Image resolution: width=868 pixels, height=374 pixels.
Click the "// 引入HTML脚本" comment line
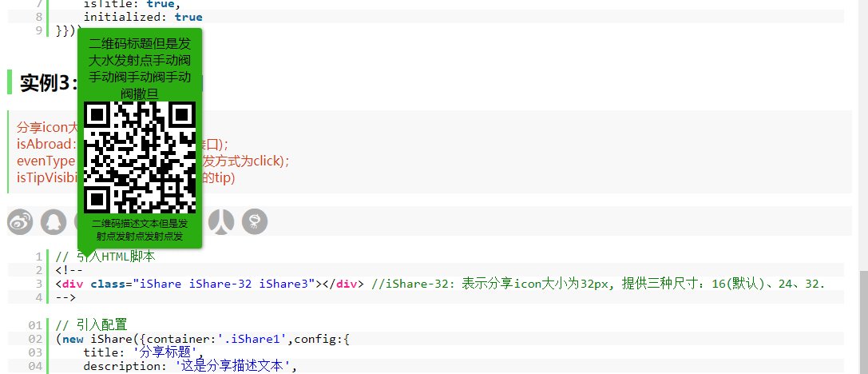(105, 257)
